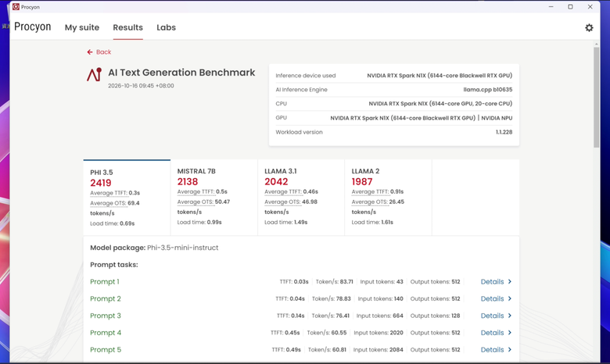This screenshot has width=610, height=364.
Task: Click the Procyon logo text
Action: pyautogui.click(x=33, y=27)
